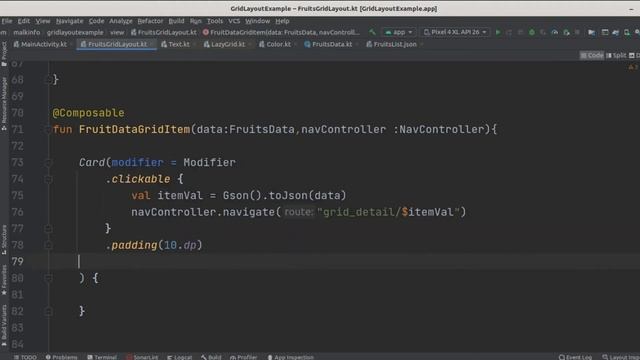Open the Analyze menu
This screenshot has width=640, height=360.
click(x=121, y=21)
